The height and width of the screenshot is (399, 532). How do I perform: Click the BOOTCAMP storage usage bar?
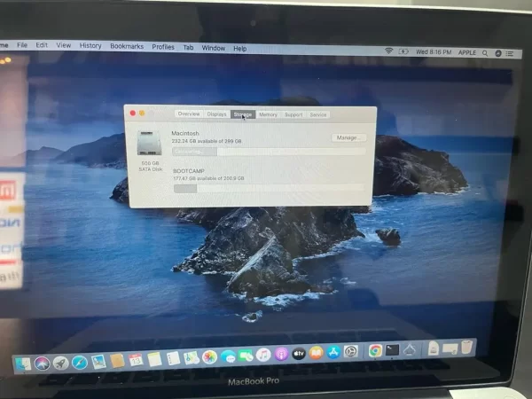pyautogui.click(x=269, y=188)
